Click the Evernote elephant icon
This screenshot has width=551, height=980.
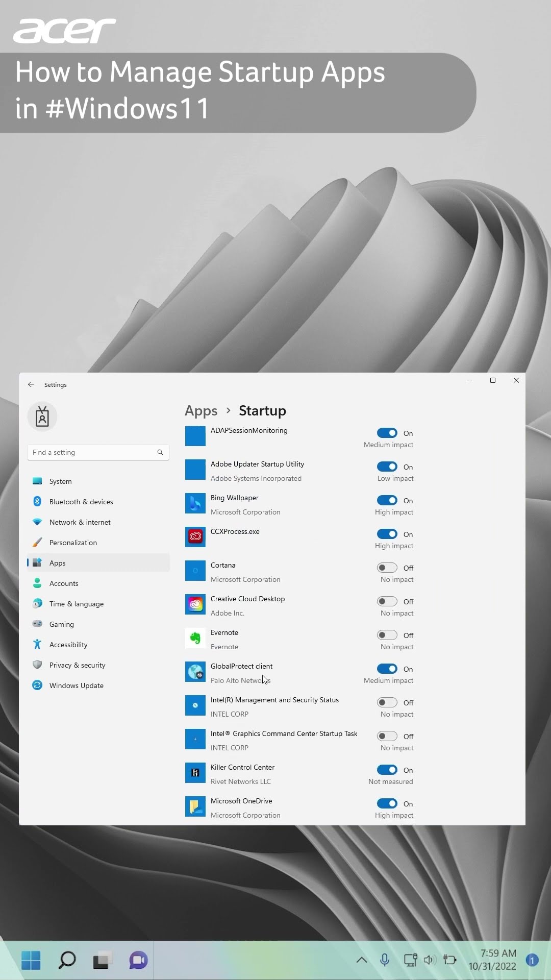pos(195,638)
